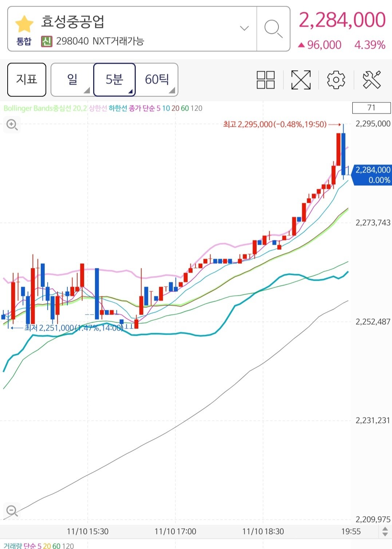392x549 pixels.
Task: Open the 60틱 tick interval dropdown
Action: point(157,80)
